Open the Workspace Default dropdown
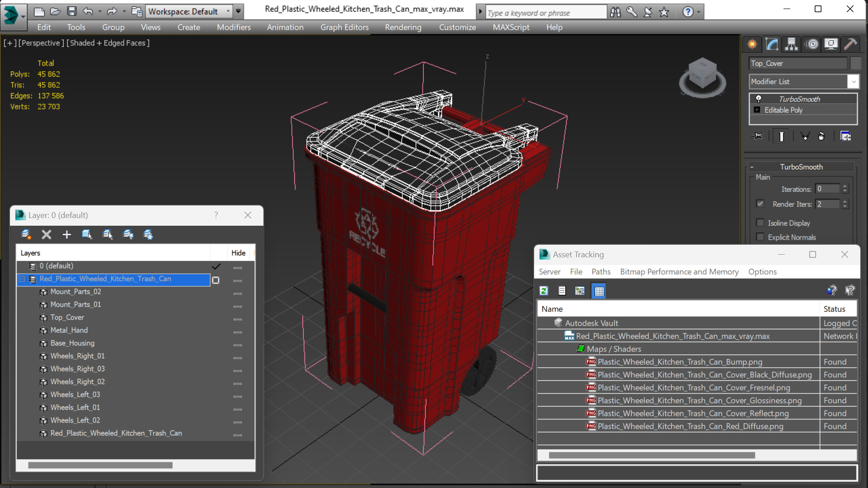This screenshot has height=488, width=868. pyautogui.click(x=228, y=11)
